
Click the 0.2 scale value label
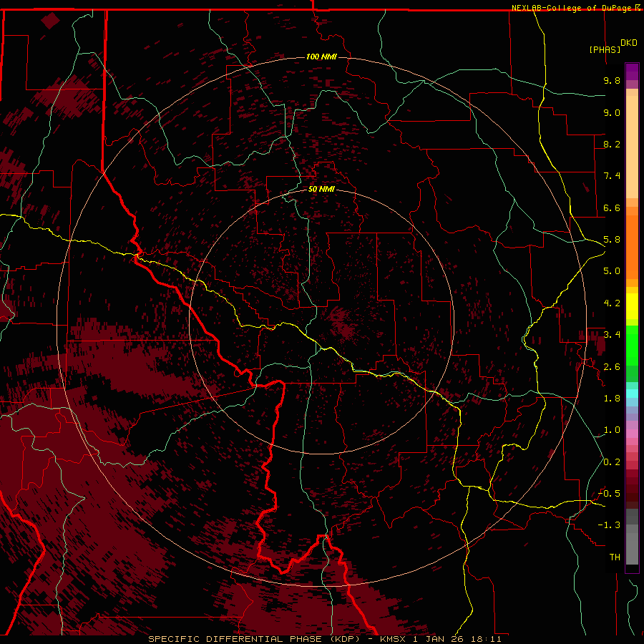click(x=612, y=462)
